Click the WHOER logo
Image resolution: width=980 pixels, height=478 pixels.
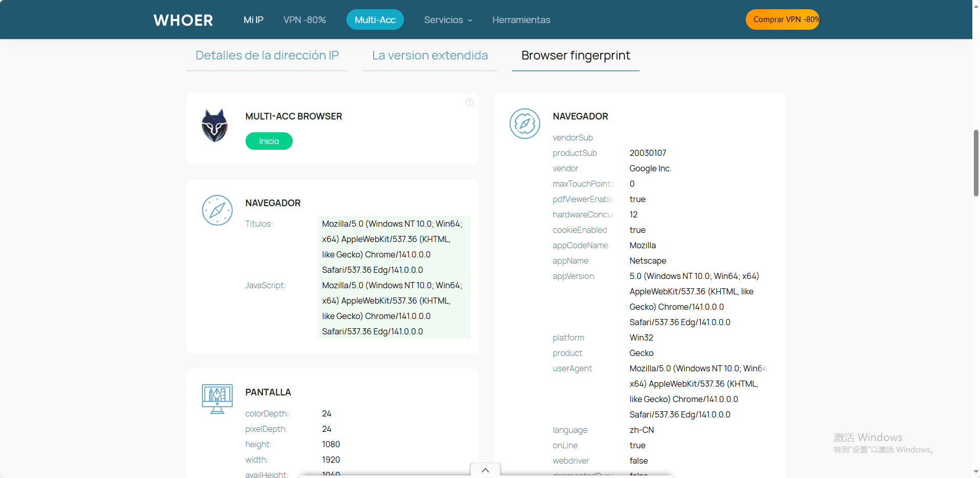183,20
